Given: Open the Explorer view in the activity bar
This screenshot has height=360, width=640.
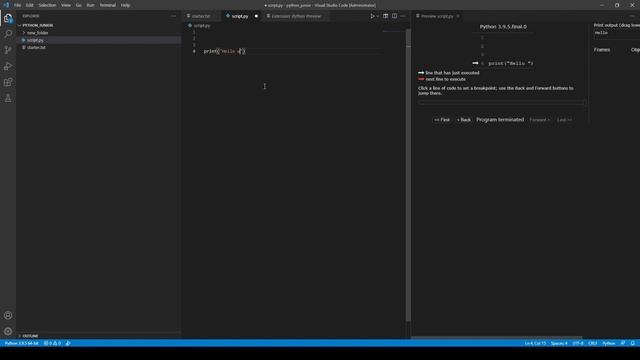Looking at the screenshot, I should coord(8,18).
